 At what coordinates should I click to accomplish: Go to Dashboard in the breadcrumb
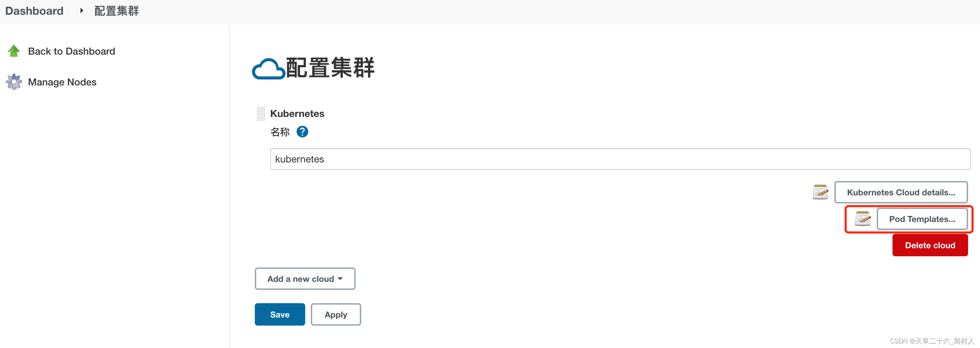[34, 11]
